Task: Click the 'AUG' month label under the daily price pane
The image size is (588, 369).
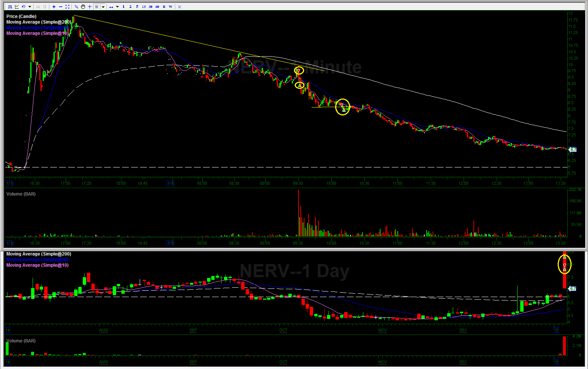Action: click(x=103, y=330)
